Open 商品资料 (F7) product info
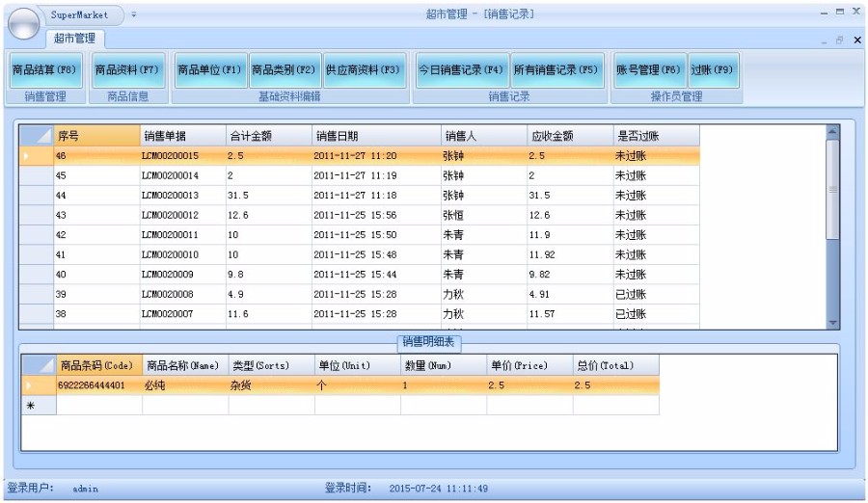 (x=128, y=69)
